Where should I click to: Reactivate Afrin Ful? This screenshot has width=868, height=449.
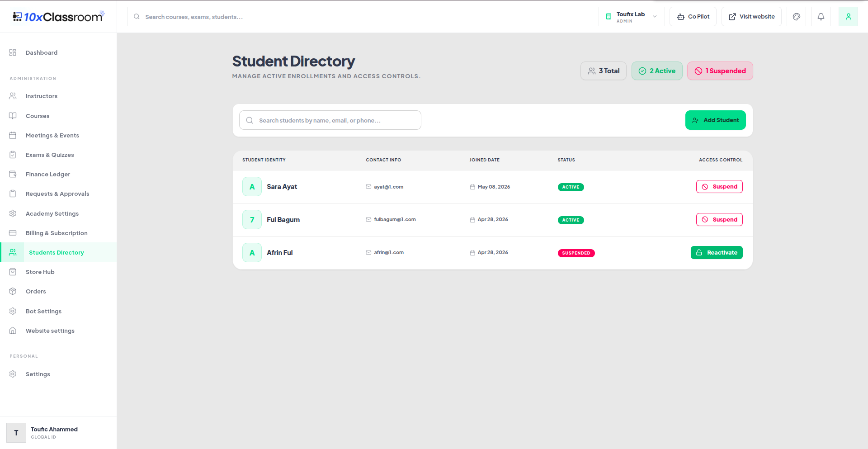coord(717,253)
